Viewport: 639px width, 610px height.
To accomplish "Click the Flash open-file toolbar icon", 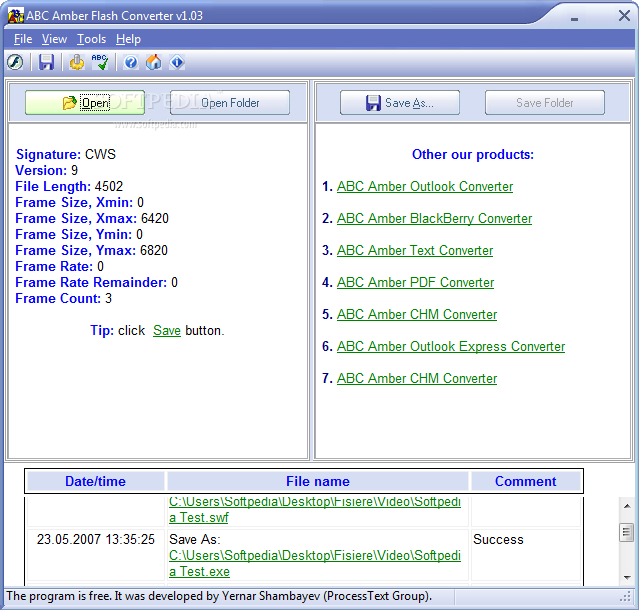I will [x=15, y=62].
